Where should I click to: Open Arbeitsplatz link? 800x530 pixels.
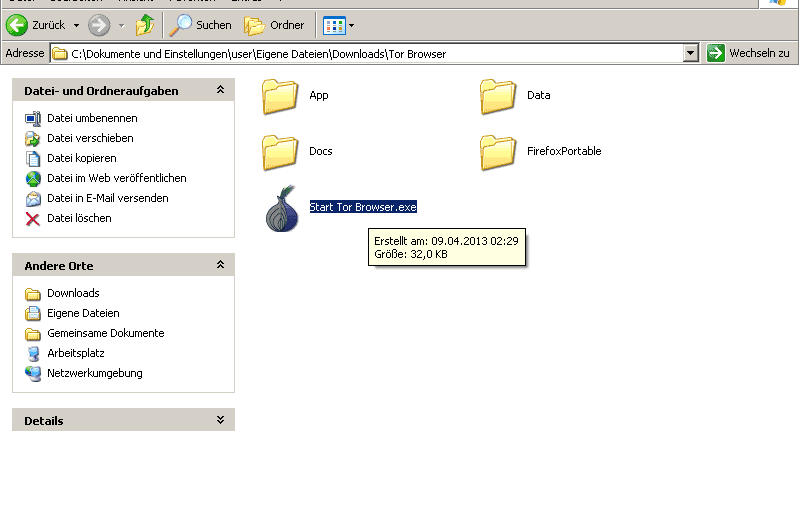pyautogui.click(x=76, y=352)
